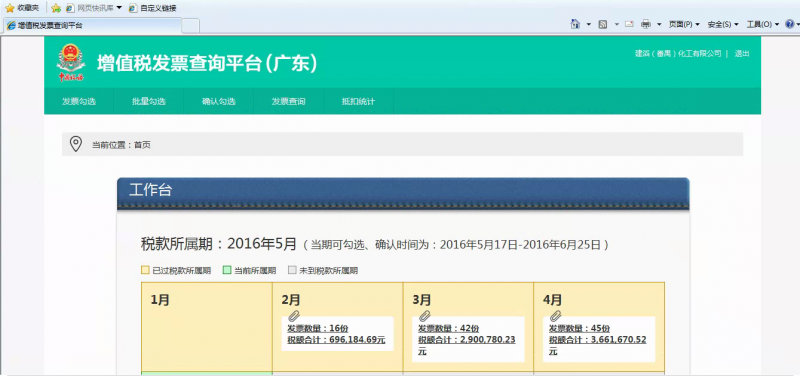Click the IE Home icon

576,24
